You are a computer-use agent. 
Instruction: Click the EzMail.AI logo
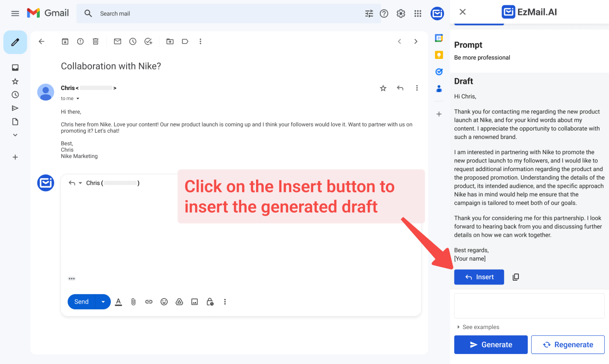[x=529, y=12]
